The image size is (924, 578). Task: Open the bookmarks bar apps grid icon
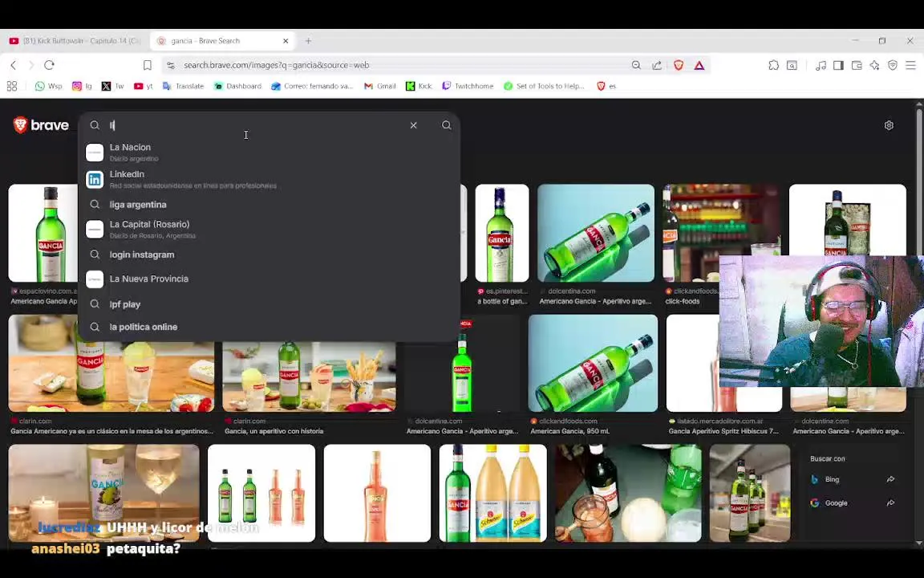pos(12,86)
